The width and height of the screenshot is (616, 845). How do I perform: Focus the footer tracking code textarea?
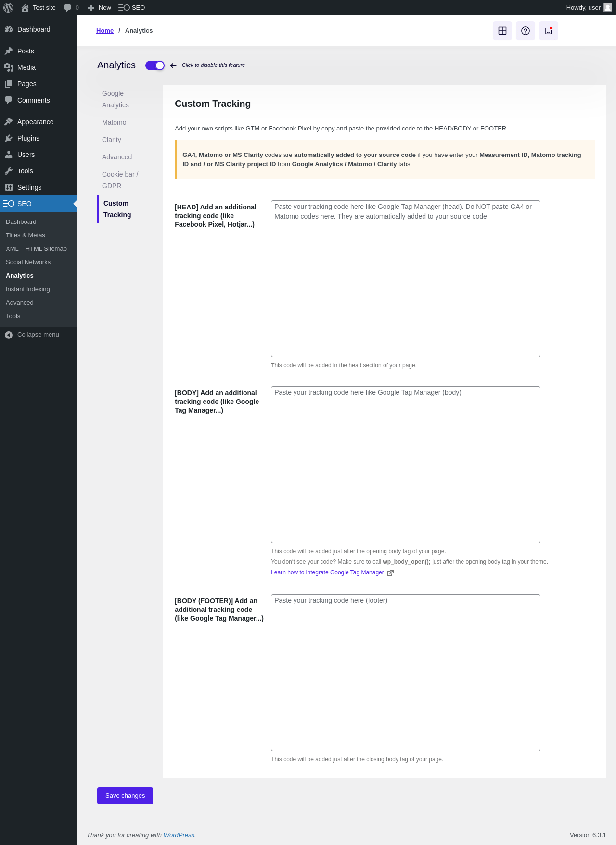[406, 673]
